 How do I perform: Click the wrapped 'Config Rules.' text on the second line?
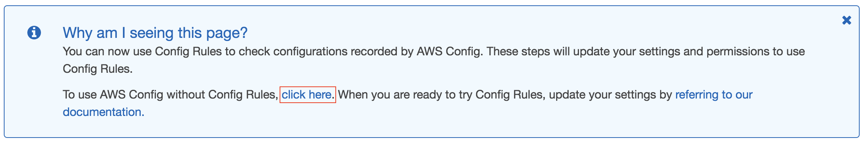click(x=98, y=69)
